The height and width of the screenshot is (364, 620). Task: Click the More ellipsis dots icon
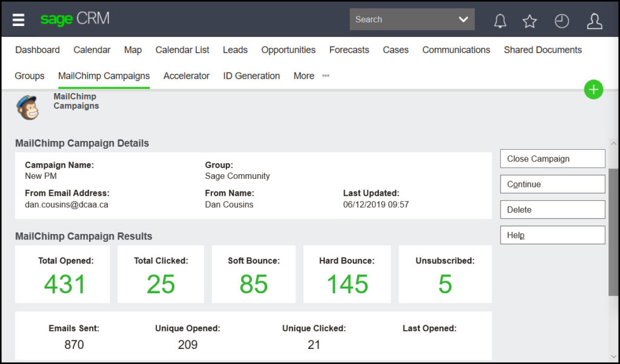click(325, 76)
